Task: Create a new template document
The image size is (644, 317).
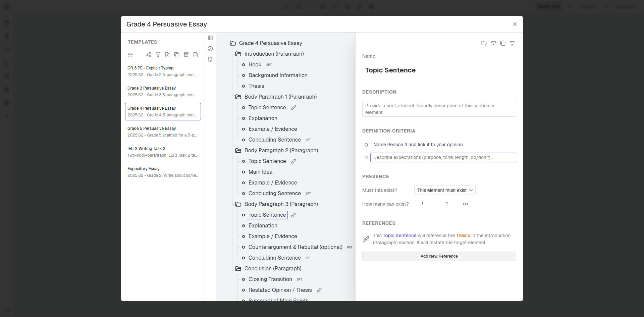Action: coord(167,55)
